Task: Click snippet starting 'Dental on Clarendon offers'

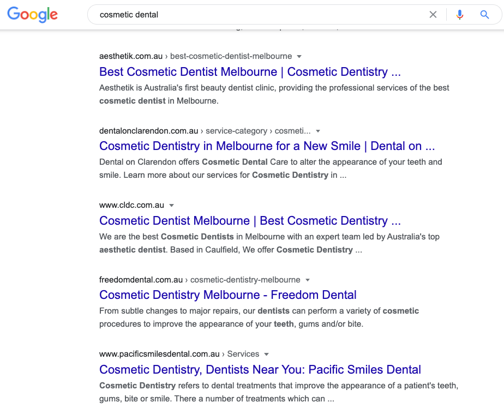Action: point(271,169)
